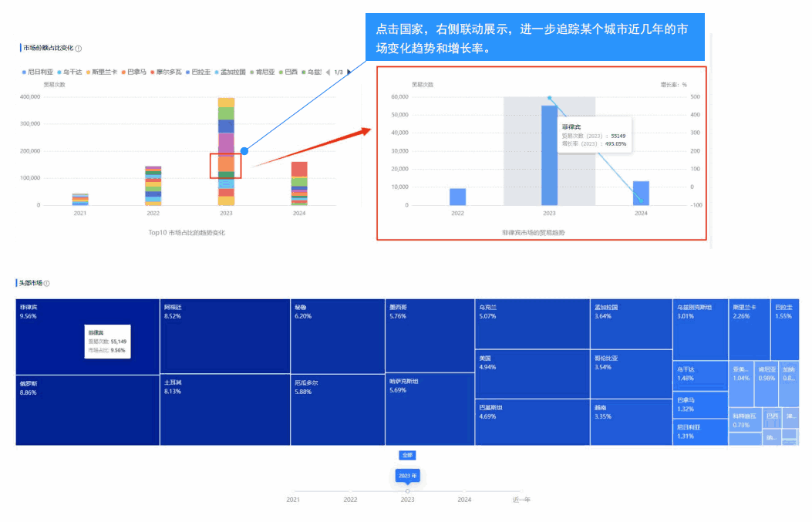812x522 pixels.
Task: Select 近一年 on the timeline
Action: (x=521, y=500)
